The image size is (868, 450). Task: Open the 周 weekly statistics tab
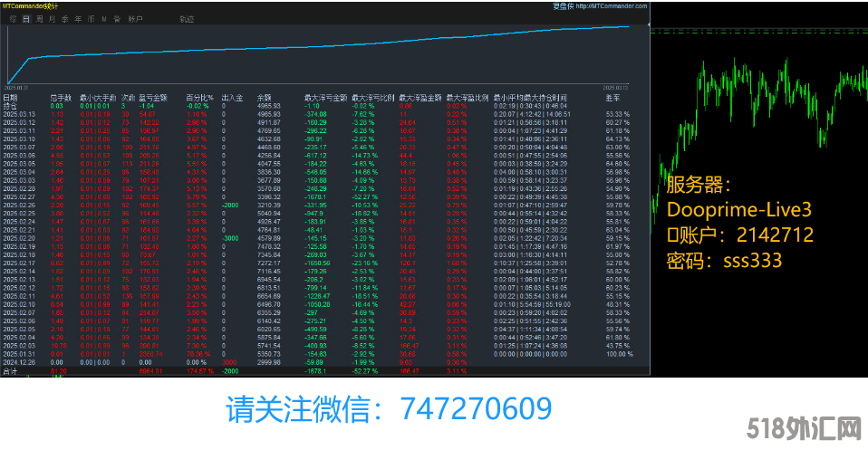click(x=39, y=19)
